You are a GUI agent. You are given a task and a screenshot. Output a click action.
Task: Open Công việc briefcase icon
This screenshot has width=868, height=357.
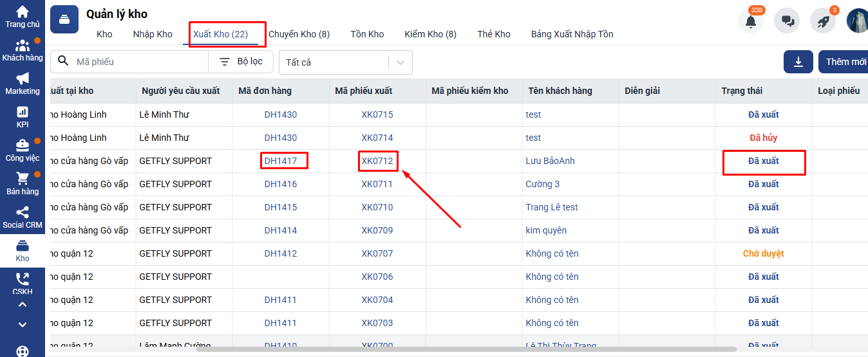pyautogui.click(x=23, y=146)
